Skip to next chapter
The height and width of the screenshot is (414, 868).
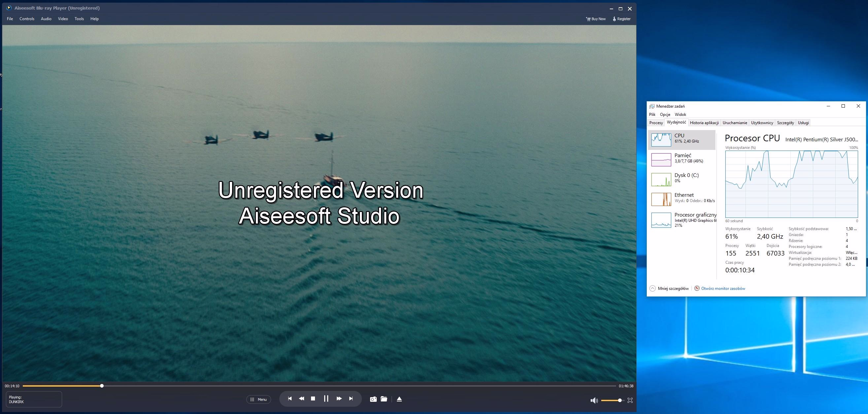click(351, 398)
